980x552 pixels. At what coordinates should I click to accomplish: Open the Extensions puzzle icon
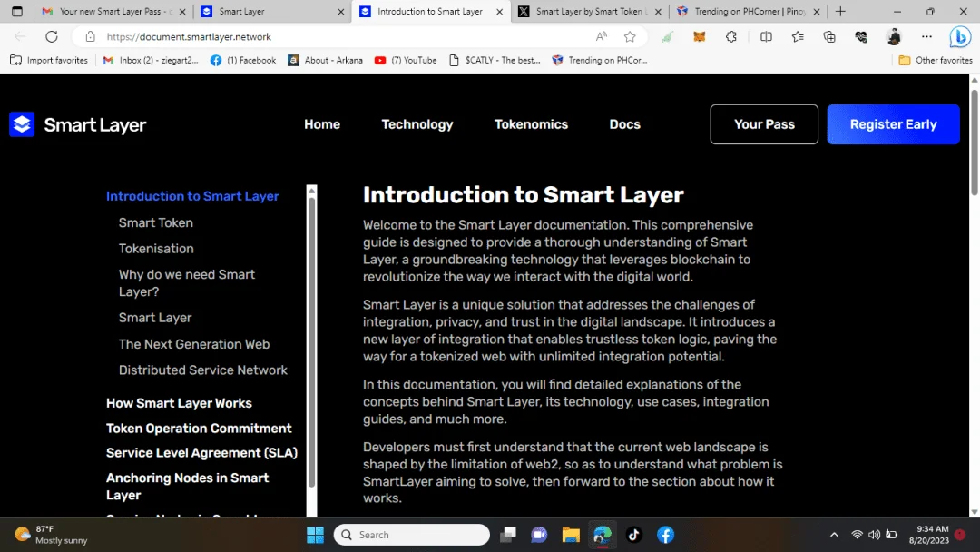coord(731,37)
